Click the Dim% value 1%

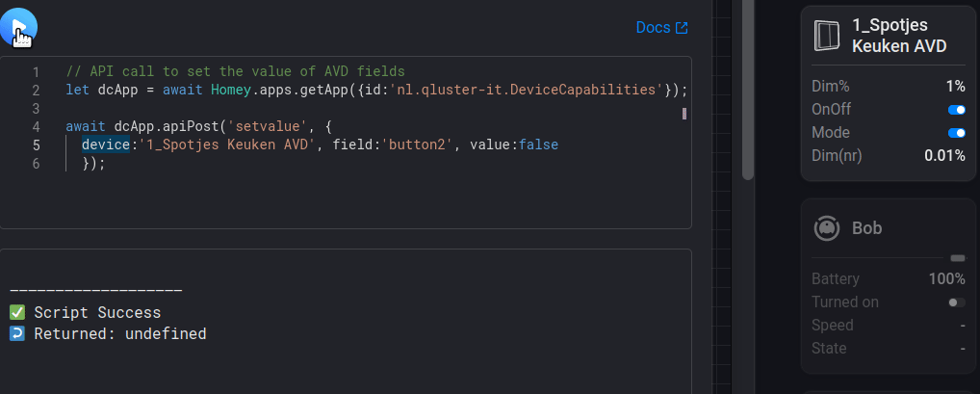pyautogui.click(x=956, y=87)
